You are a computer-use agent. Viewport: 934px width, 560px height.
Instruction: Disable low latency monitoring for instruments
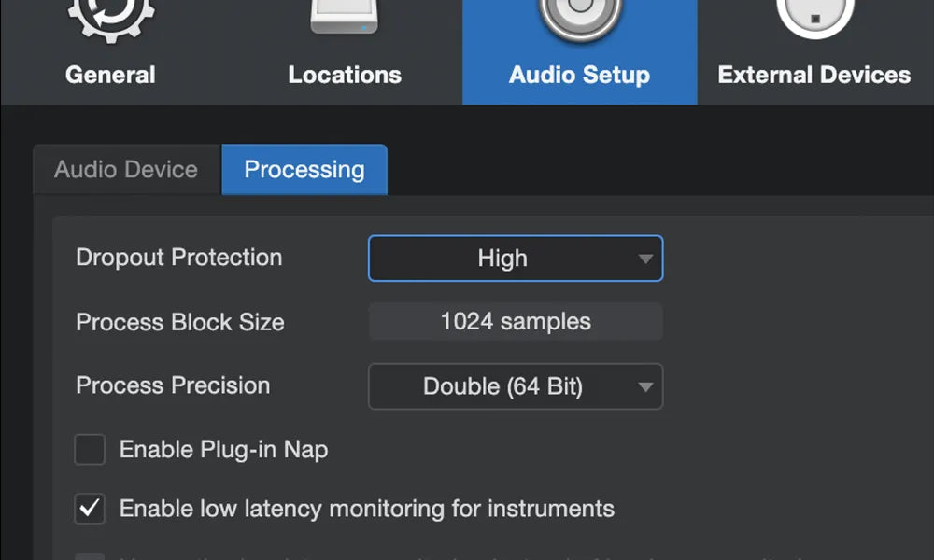(90, 509)
